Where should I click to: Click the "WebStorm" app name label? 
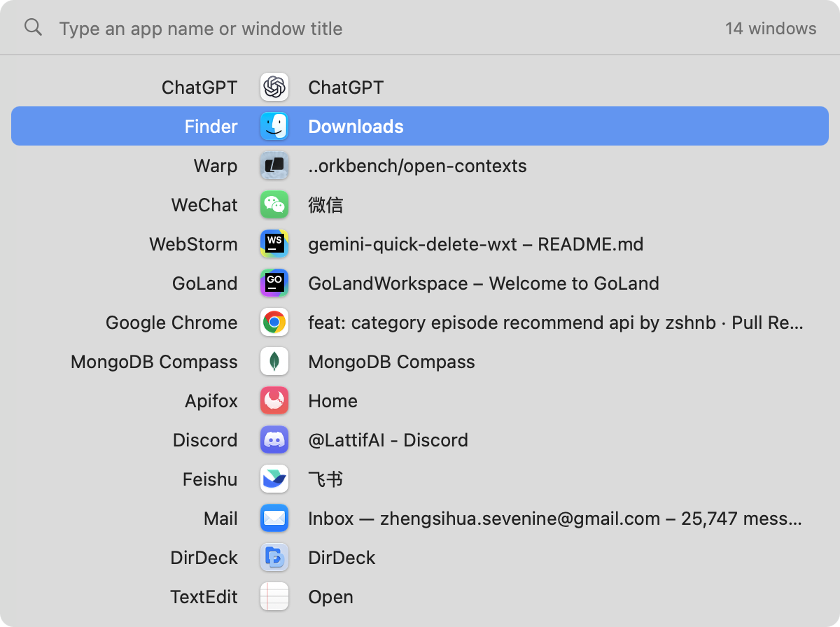(x=193, y=244)
